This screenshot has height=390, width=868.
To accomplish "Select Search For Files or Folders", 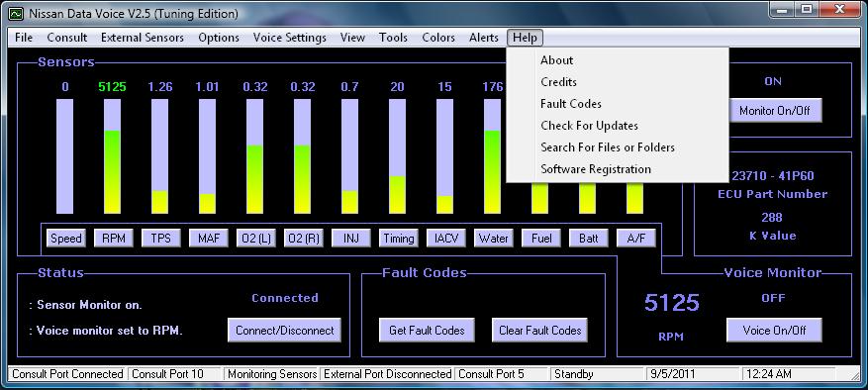I will click(x=618, y=147).
